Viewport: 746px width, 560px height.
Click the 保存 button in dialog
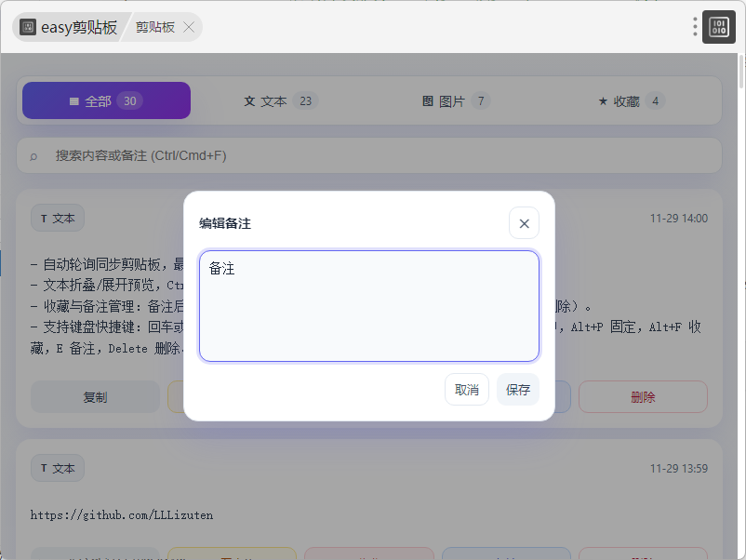pos(518,390)
